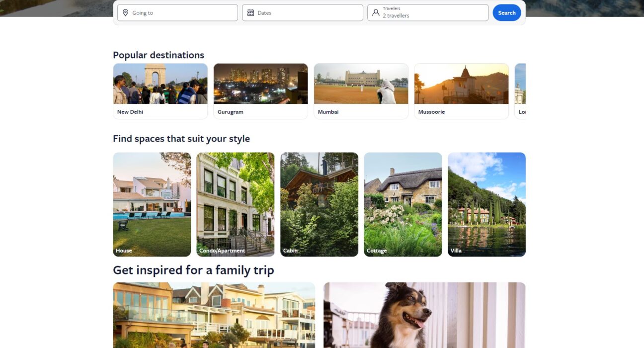The image size is (644, 348).
Task: Open the New Delhi destination card
Action: point(160,91)
